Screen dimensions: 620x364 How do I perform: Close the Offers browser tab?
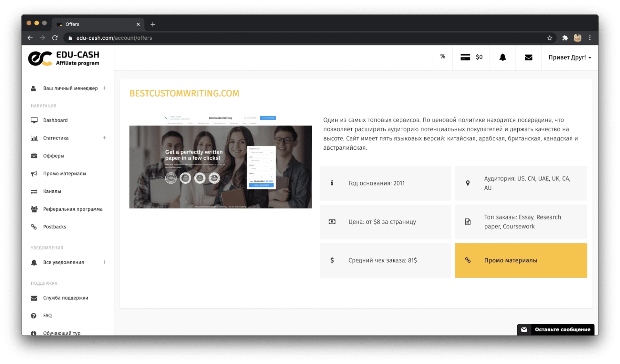138,24
